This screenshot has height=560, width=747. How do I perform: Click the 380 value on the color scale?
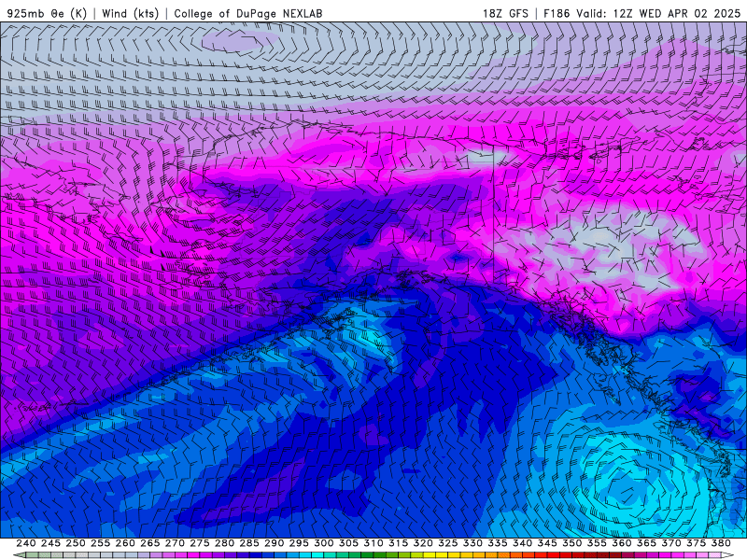tap(721, 543)
